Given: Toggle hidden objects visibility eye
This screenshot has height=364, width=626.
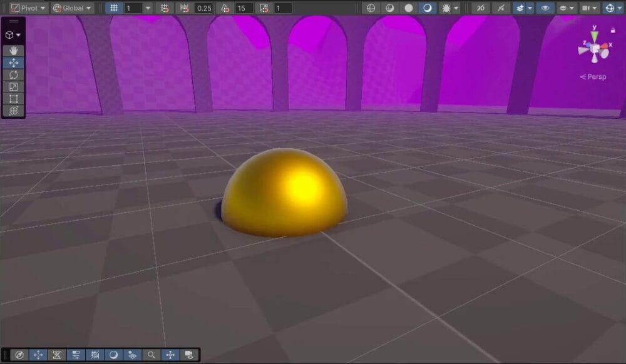Looking at the screenshot, I should [x=545, y=8].
